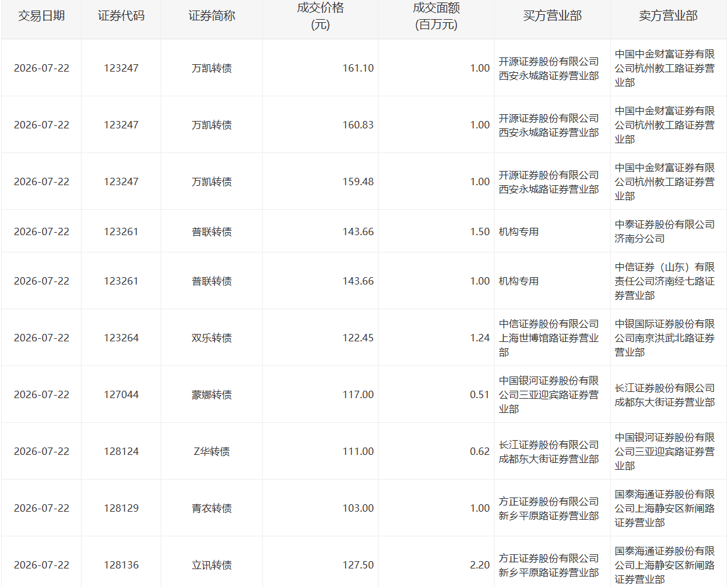Click security code 128136
Image resolution: width=728 pixels, height=587 pixels.
click(x=121, y=565)
